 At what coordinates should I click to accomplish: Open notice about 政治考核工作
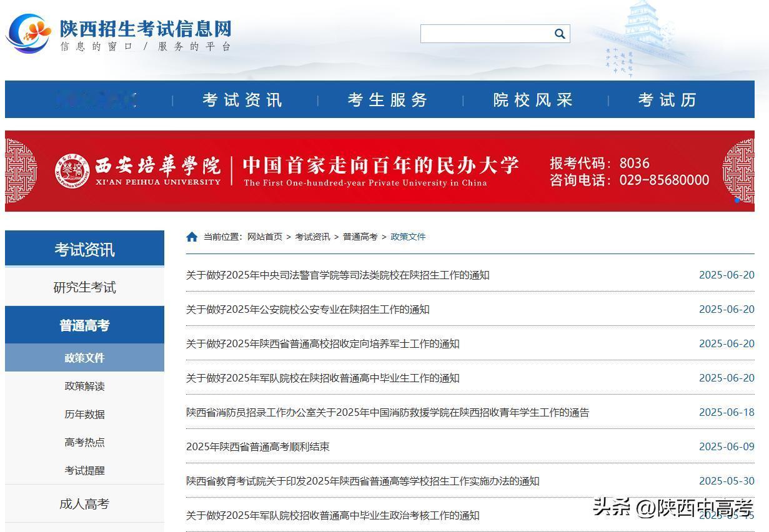(x=332, y=515)
